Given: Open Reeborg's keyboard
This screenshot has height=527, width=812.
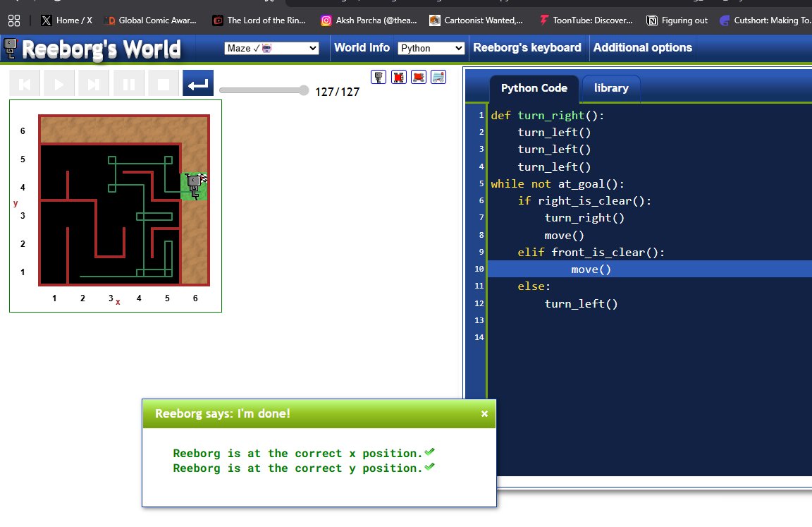Looking at the screenshot, I should point(527,48).
